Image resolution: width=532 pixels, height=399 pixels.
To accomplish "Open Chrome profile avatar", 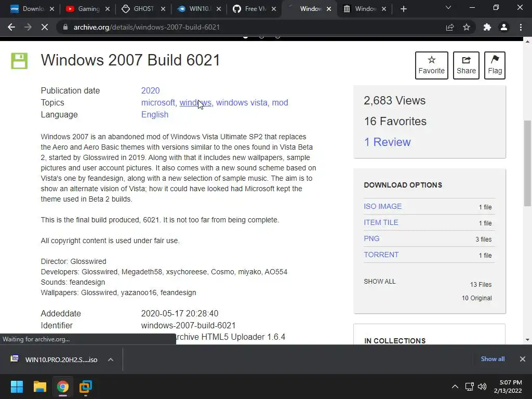I will (x=504, y=27).
